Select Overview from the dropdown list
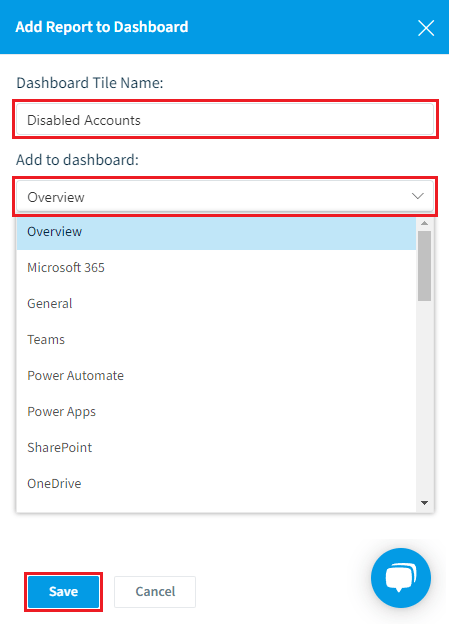 pyautogui.click(x=216, y=231)
